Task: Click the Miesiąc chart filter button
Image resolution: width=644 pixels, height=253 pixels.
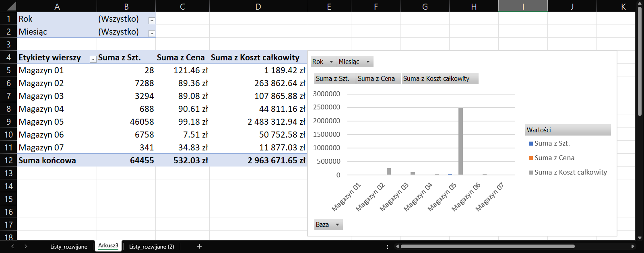Action: (355, 62)
